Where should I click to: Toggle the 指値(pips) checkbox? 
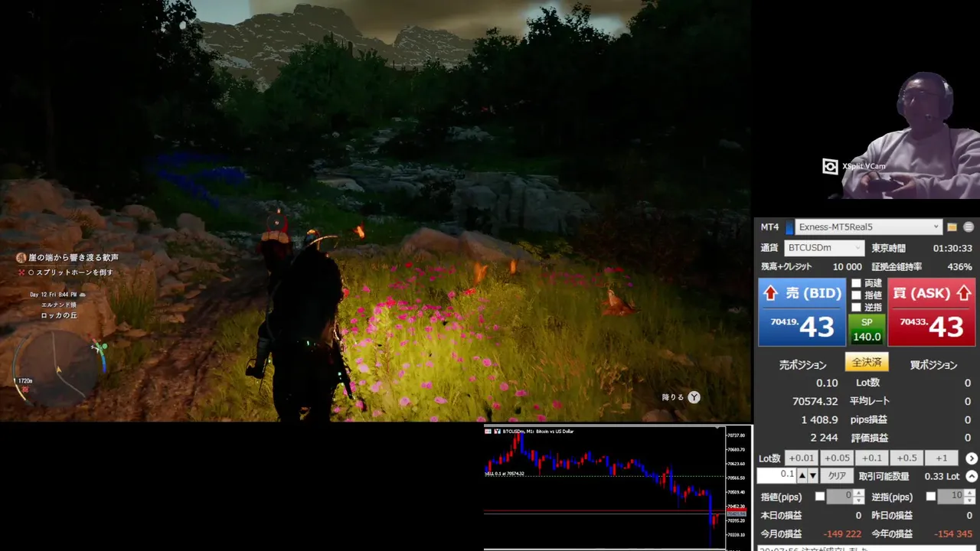click(x=820, y=497)
